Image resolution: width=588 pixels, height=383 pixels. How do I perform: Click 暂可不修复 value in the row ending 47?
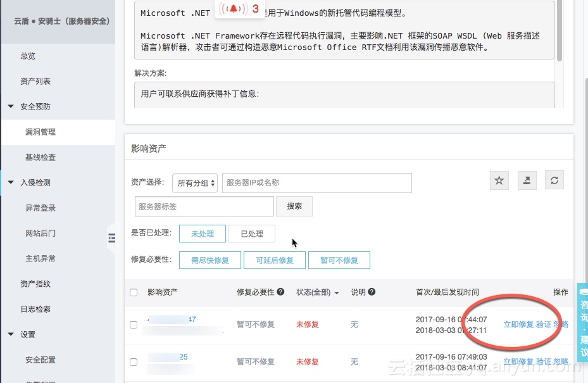point(256,325)
